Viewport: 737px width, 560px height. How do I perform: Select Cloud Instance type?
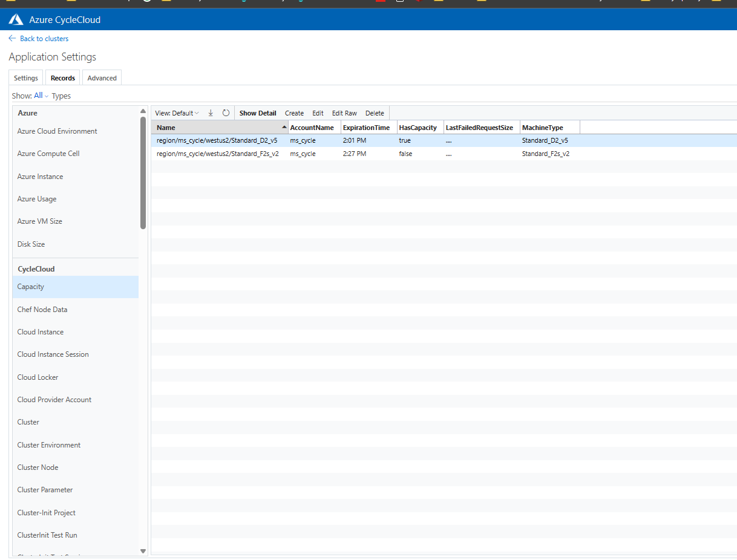coord(75,332)
